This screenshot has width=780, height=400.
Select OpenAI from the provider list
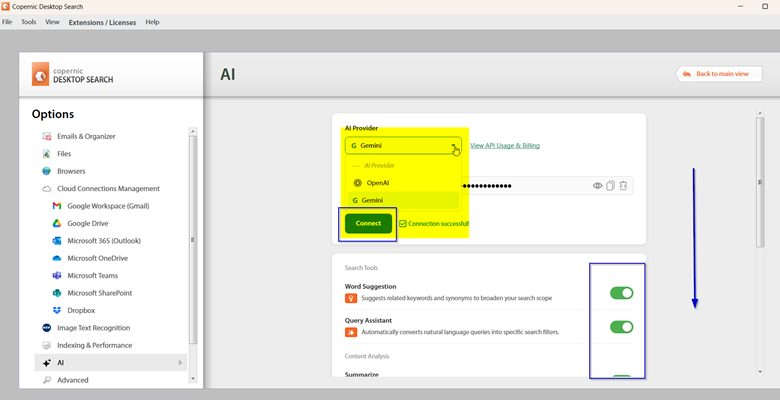click(403, 183)
